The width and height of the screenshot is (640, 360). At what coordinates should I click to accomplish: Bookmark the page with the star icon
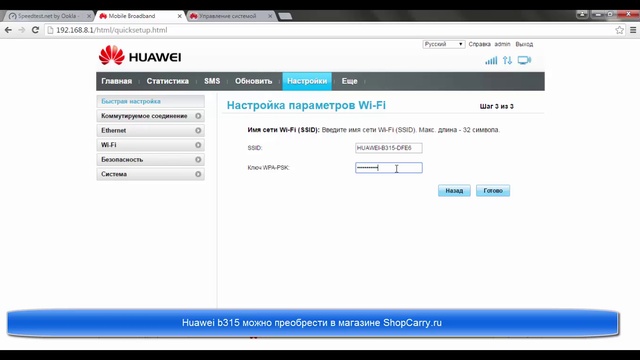click(x=620, y=30)
